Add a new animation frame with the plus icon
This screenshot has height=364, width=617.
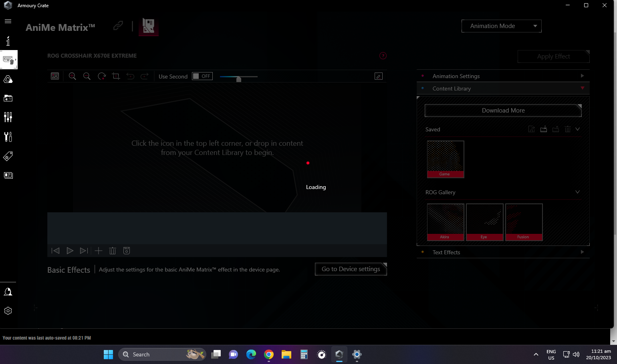[98, 251]
